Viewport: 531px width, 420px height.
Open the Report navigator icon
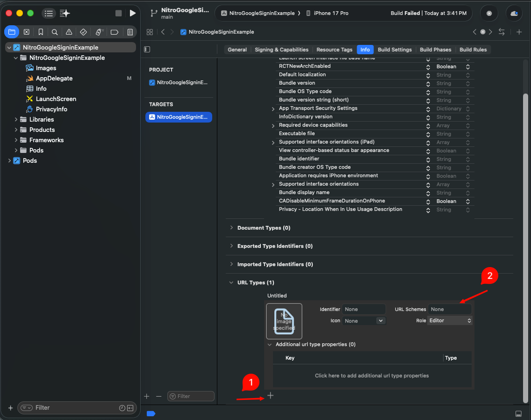click(130, 32)
